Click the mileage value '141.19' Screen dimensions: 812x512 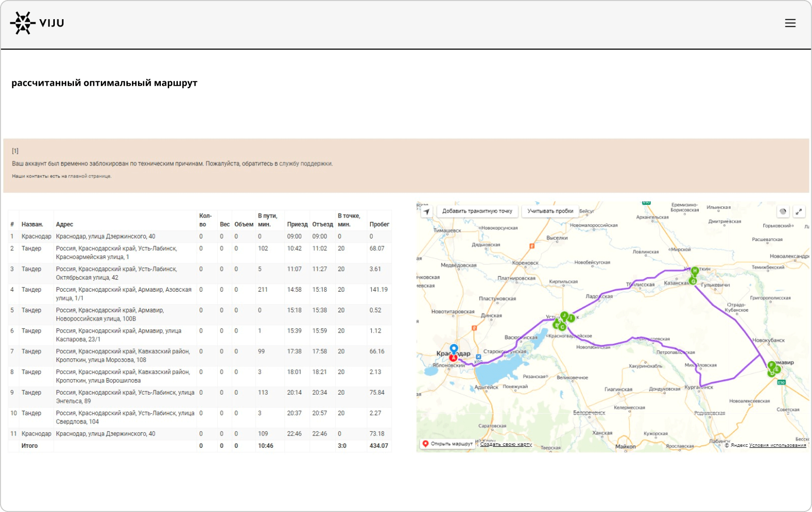pyautogui.click(x=378, y=290)
